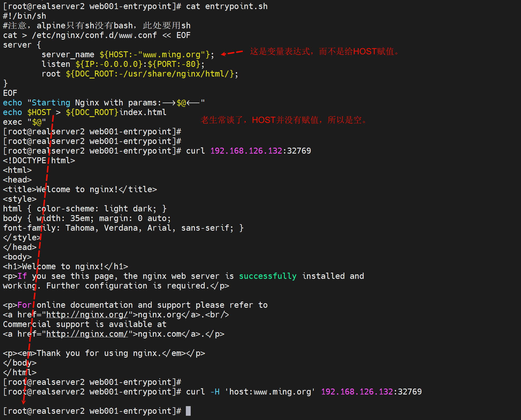Click the -H flag in the curl command
This screenshot has width=521, height=420.
215,392
